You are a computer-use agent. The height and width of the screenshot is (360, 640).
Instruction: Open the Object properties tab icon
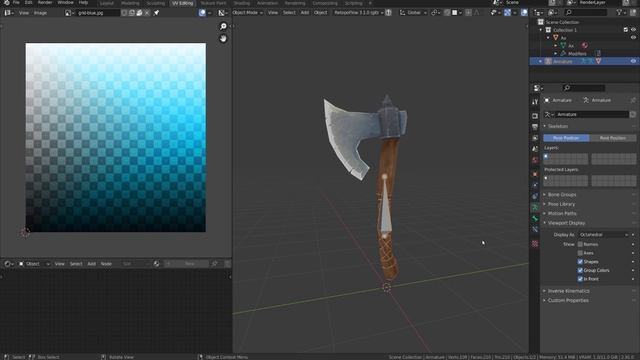click(535, 174)
